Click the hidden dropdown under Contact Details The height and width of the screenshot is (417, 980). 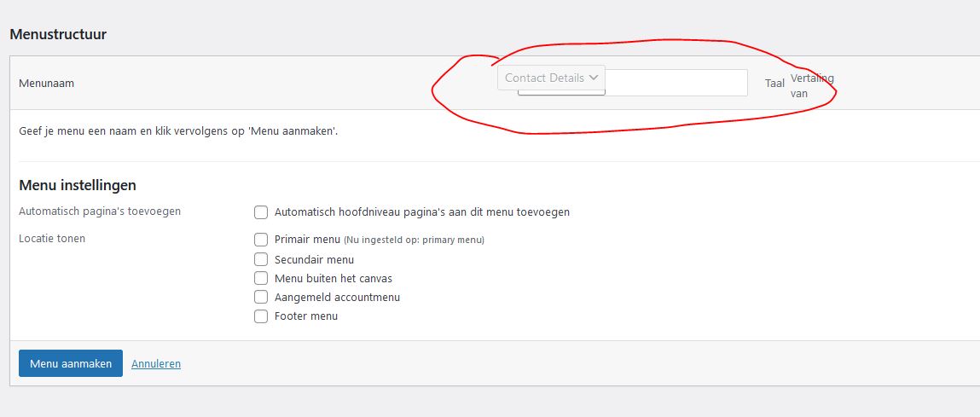[x=561, y=93]
